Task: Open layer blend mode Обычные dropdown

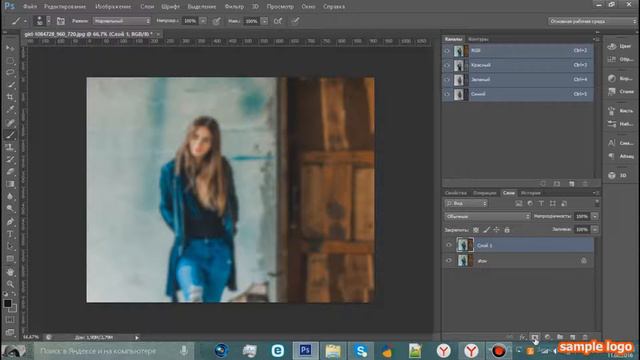Action: (487, 216)
